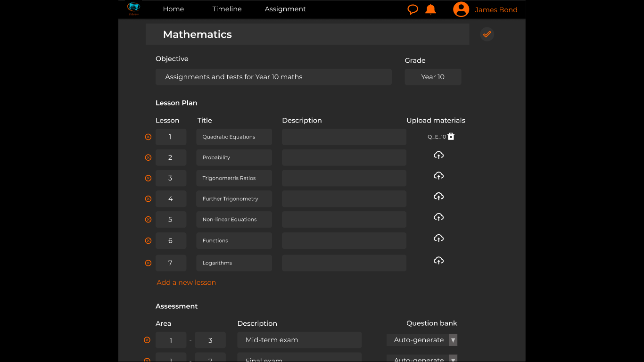Remove the Functions lesson row
Image resolution: width=644 pixels, height=362 pixels.
point(148,240)
